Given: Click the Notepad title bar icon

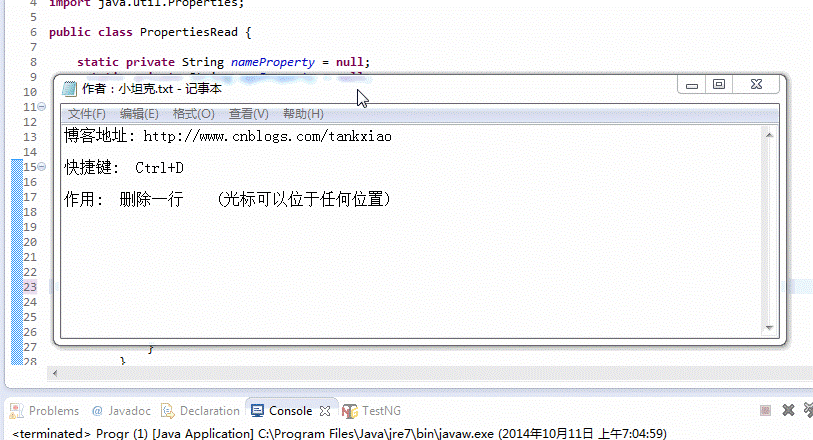Looking at the screenshot, I should tap(69, 89).
